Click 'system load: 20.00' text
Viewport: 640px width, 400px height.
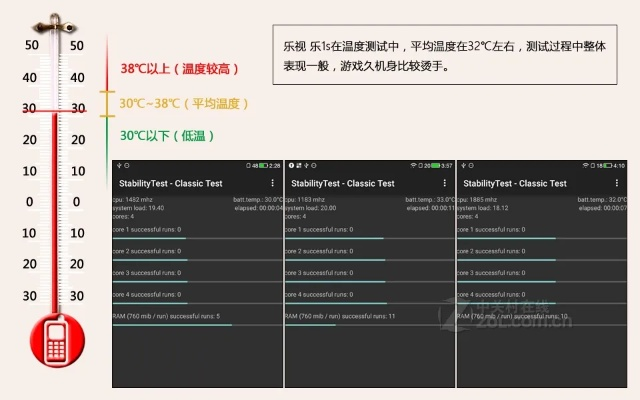tap(311, 208)
